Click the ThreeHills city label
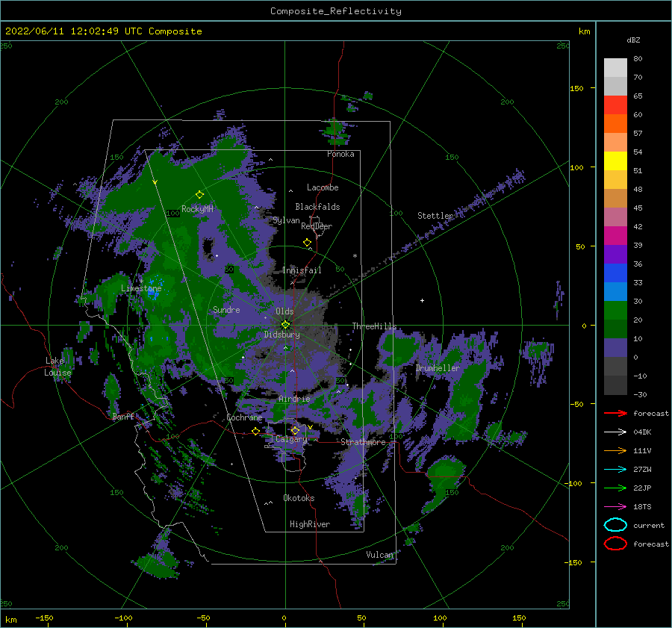The width and height of the screenshot is (672, 628). pyautogui.click(x=375, y=326)
